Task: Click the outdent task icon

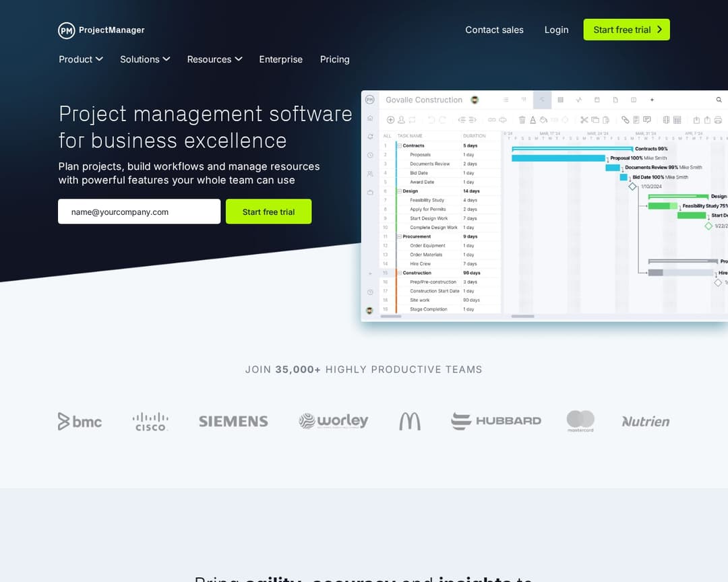Action: pos(462,120)
